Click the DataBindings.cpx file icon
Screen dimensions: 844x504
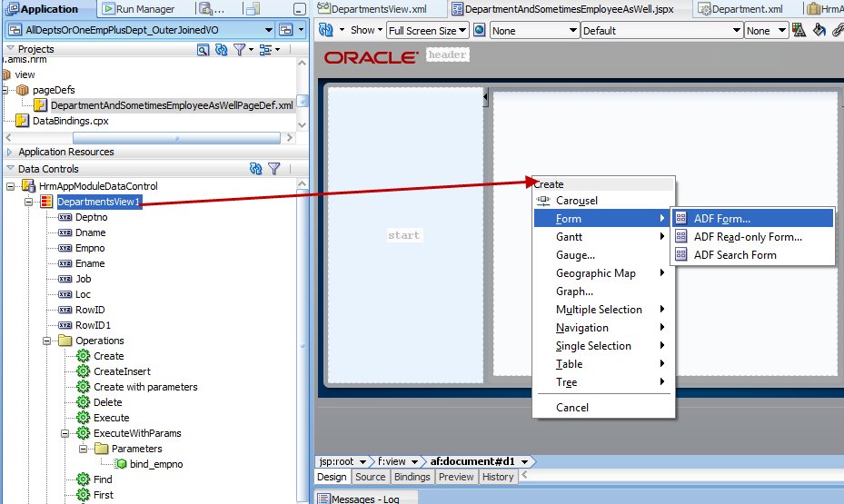pyautogui.click(x=22, y=121)
